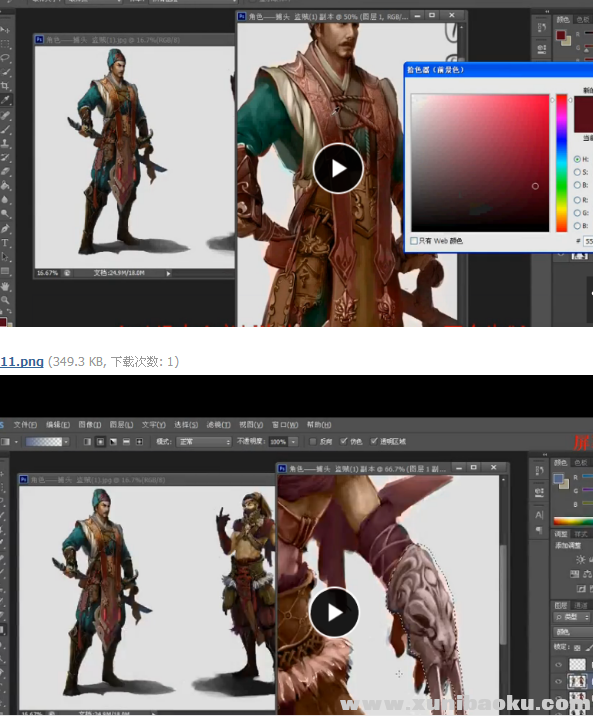
Task: Add a Brightness/Contrast adjustment (sun icon)
Action: click(580, 559)
